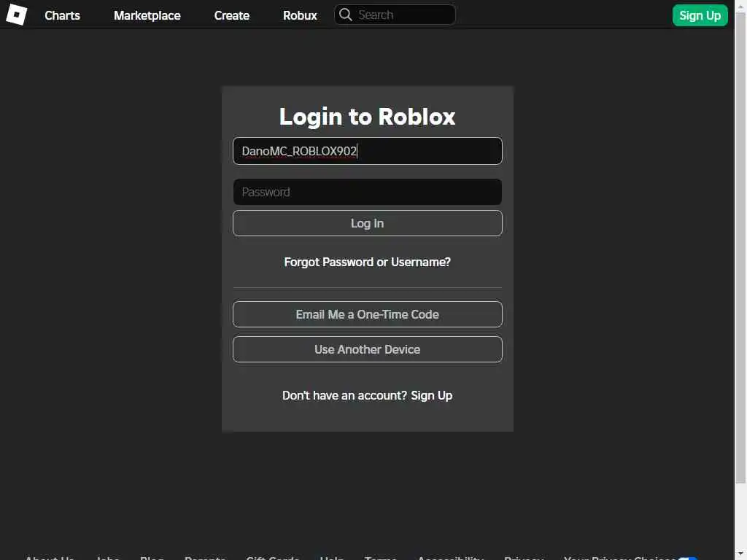Image resolution: width=747 pixels, height=560 pixels.
Task: Click the green Sign Up button
Action: 700,15
